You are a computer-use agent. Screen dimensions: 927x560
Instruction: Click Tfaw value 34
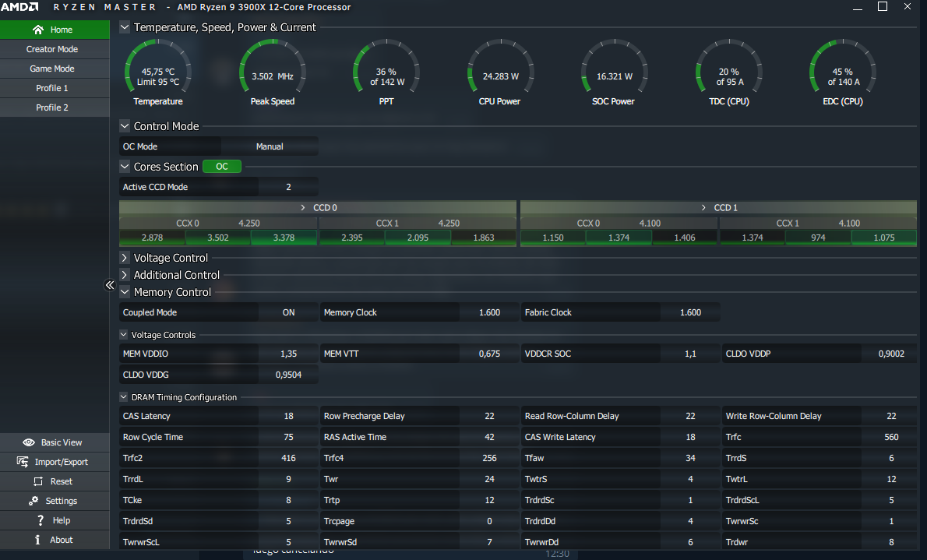690,458
